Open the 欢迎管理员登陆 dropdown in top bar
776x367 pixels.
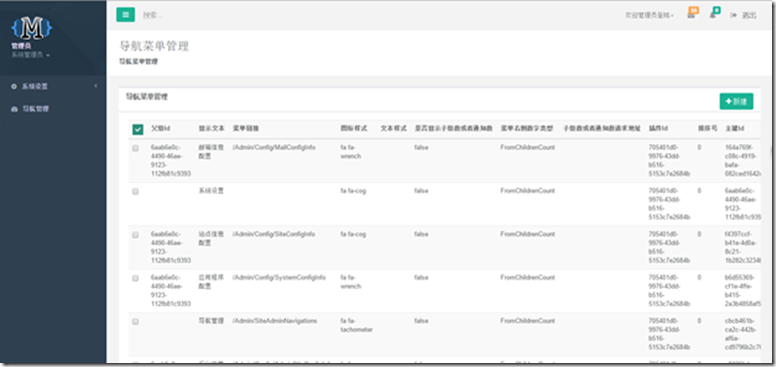point(649,15)
